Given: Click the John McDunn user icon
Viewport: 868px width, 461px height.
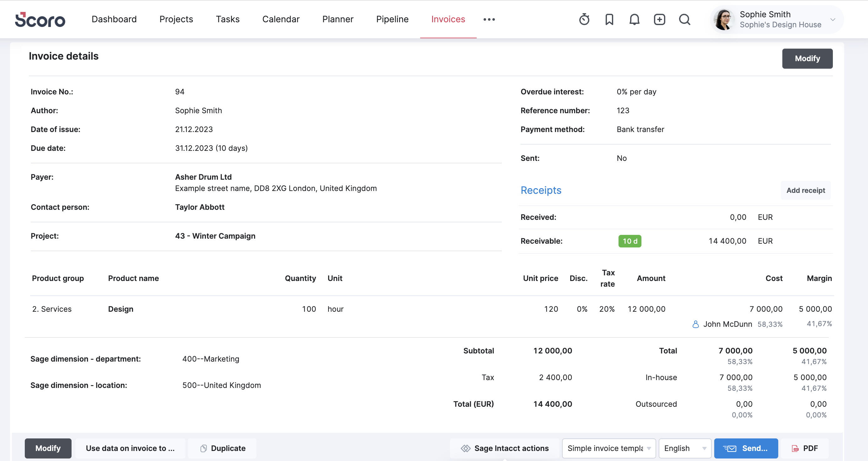Looking at the screenshot, I should (x=695, y=324).
